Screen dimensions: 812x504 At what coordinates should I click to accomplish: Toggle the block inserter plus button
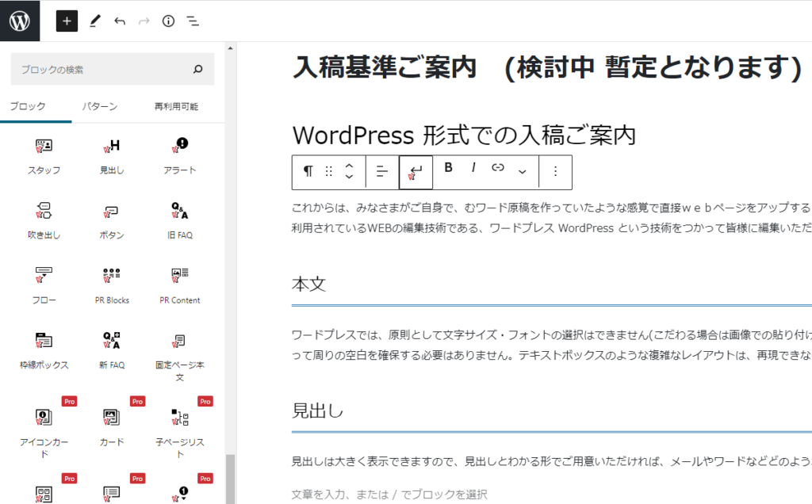(x=67, y=21)
